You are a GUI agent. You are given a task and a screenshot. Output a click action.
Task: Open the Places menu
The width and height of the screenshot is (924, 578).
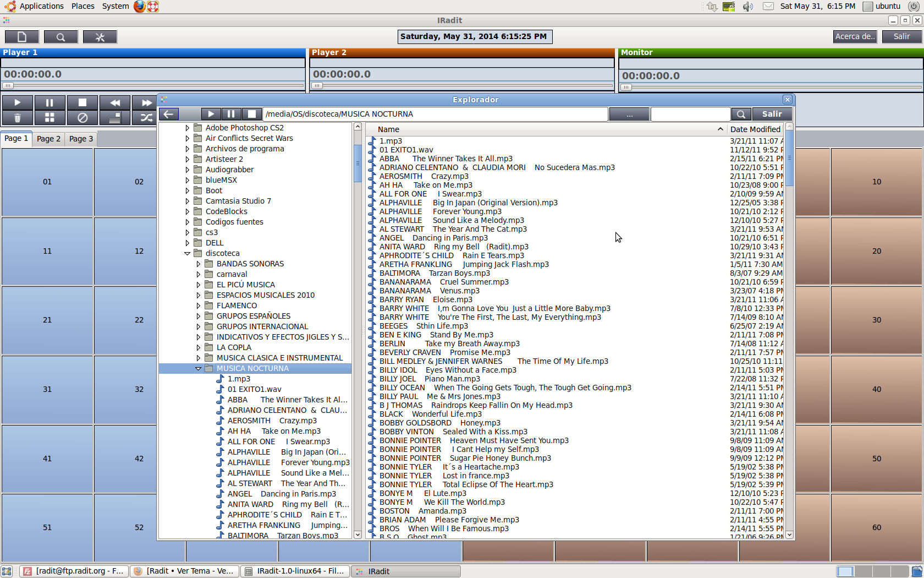(x=82, y=6)
